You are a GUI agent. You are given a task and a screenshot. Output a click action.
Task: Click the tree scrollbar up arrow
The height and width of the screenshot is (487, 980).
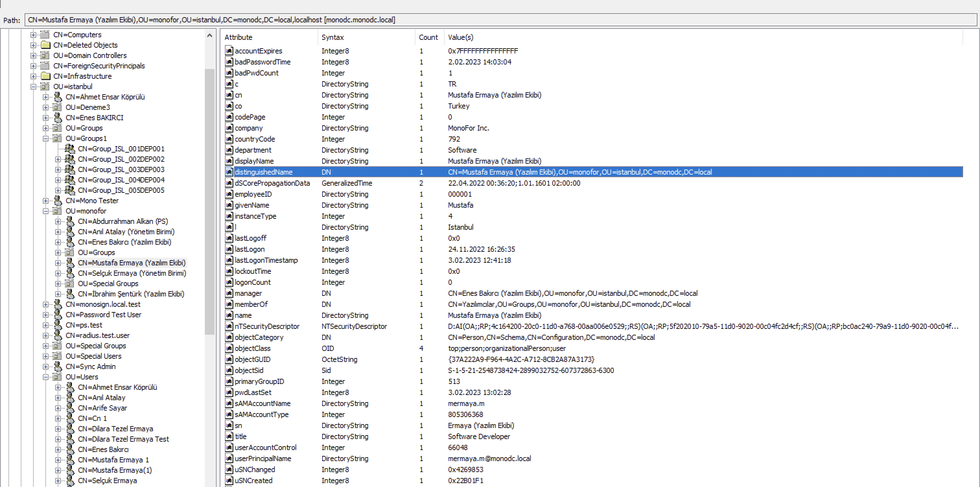(x=210, y=35)
